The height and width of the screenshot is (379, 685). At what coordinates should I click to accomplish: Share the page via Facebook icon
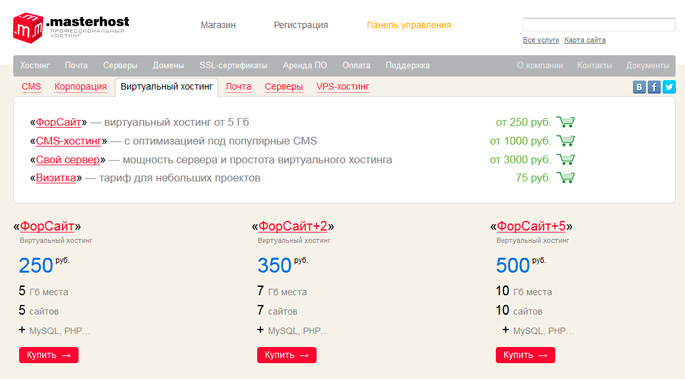click(x=654, y=87)
